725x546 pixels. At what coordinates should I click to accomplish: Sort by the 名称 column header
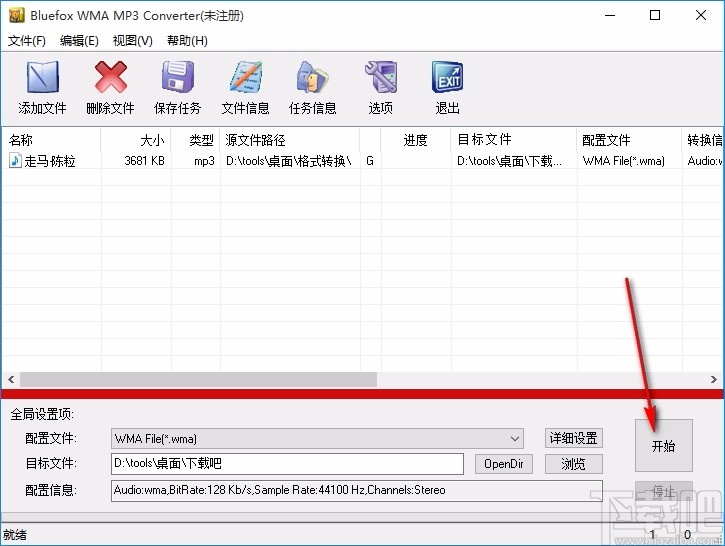[x=51, y=140]
